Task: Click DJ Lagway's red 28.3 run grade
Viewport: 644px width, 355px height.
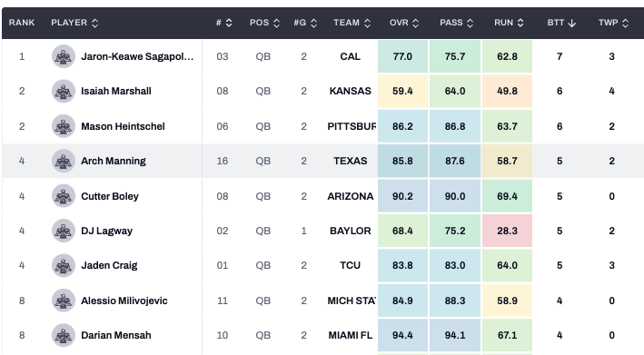Action: click(x=507, y=231)
